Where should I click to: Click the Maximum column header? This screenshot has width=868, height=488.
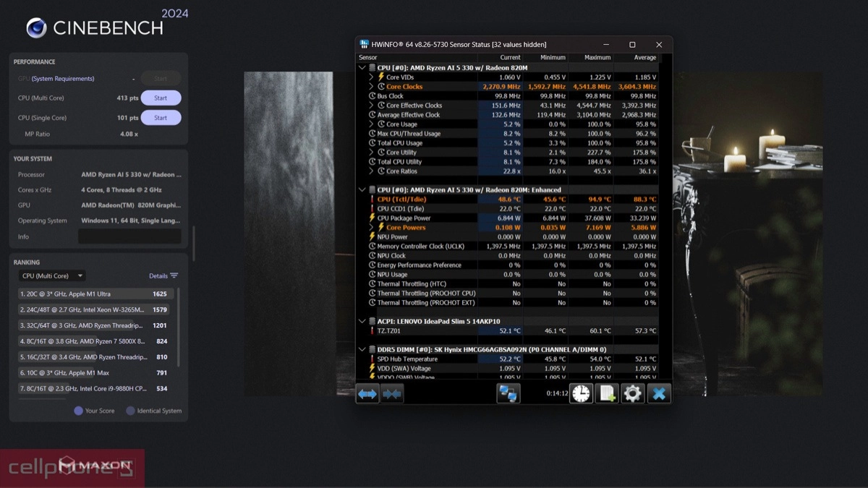597,58
